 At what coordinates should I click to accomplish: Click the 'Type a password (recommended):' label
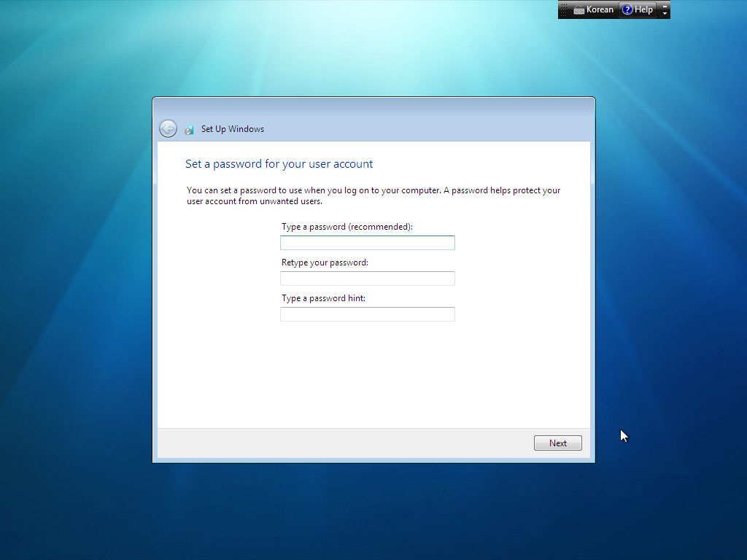click(347, 227)
